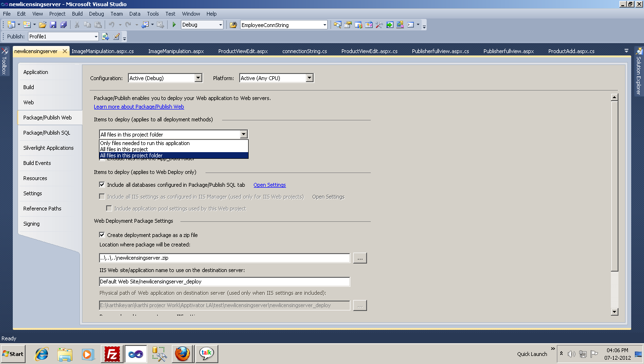Screen dimensions: 644x364
Task: Launch Firefox from the taskbar
Action: (182, 354)
